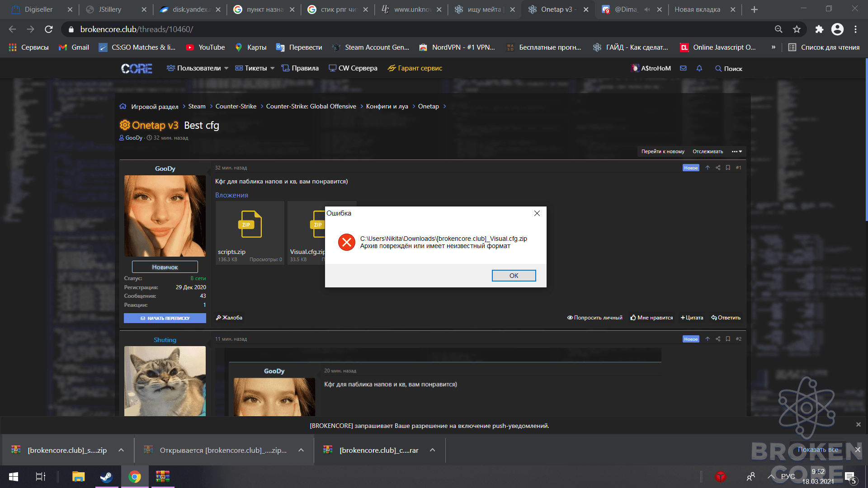Open the Конфиги и луа breadcrumb
The height and width of the screenshot is (488, 868).
pyautogui.click(x=387, y=106)
